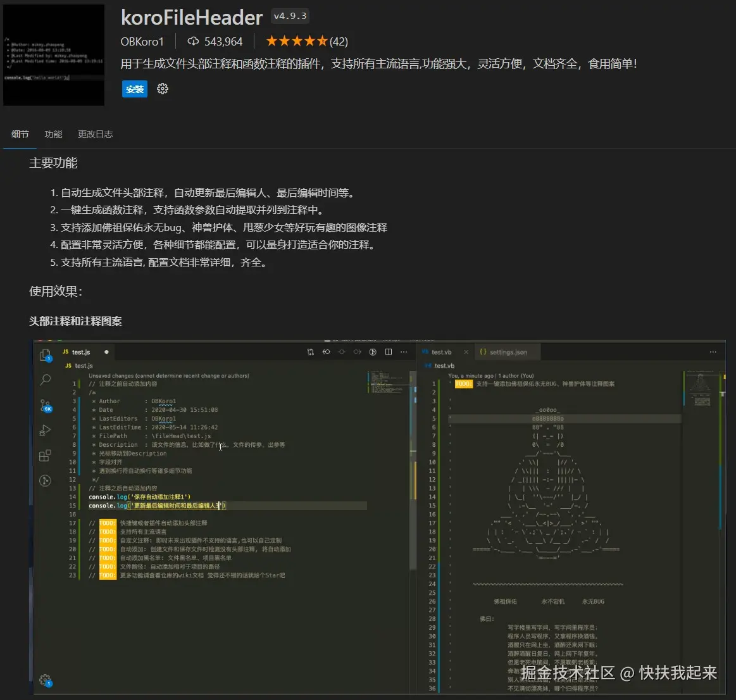Open the more actions dots in test.js toolbar
The height and width of the screenshot is (700, 736).
404,352
